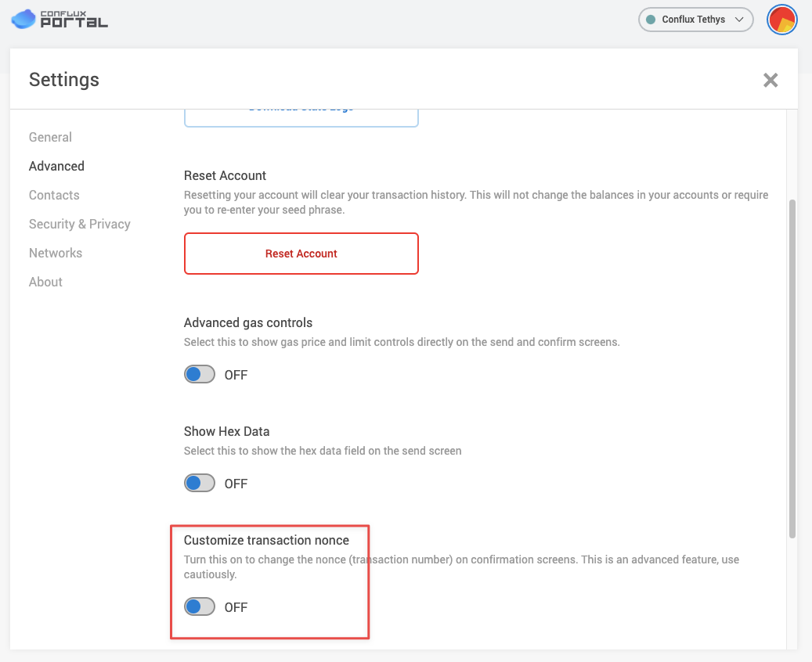Toggle Advanced gas controls on
812x662 pixels.
tap(199, 374)
